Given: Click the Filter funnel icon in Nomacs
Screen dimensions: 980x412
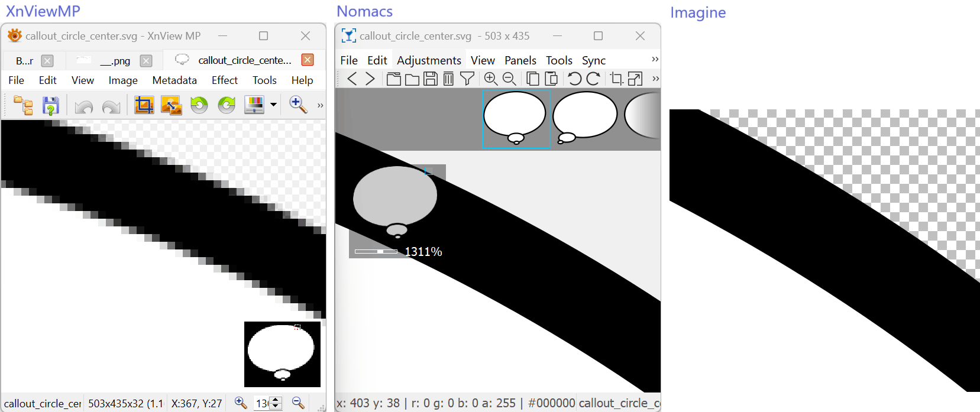Looking at the screenshot, I should point(467,79).
